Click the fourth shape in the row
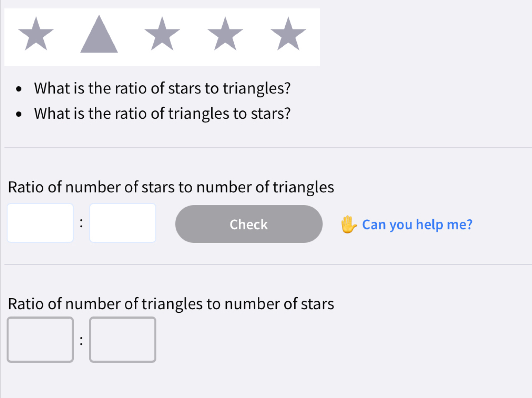The width and height of the screenshot is (532, 398). click(225, 34)
